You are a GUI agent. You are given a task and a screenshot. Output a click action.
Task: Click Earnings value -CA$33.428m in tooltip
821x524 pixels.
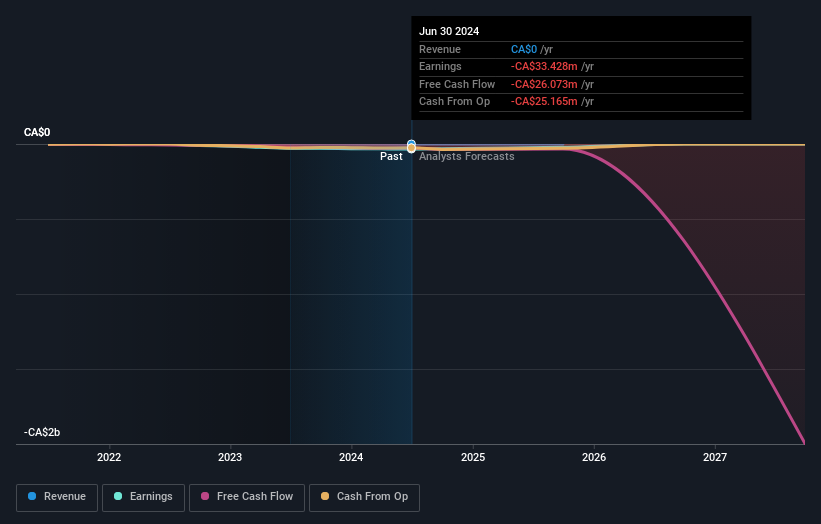coord(544,66)
